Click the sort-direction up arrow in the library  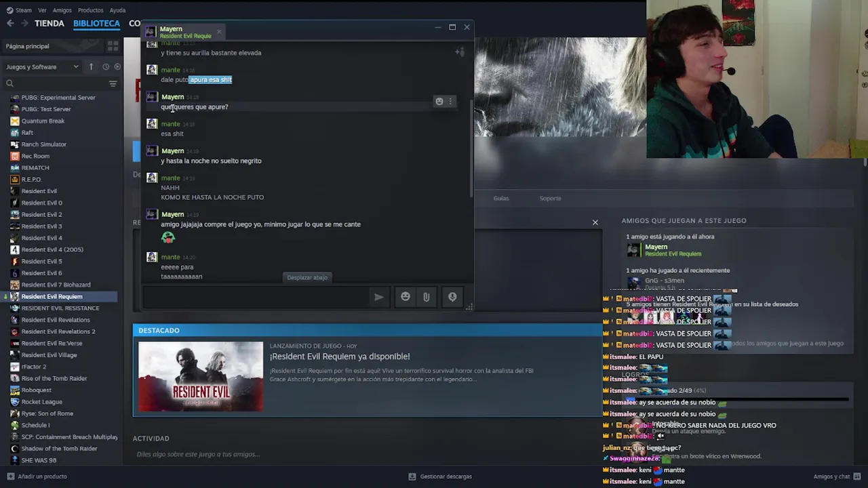91,66
